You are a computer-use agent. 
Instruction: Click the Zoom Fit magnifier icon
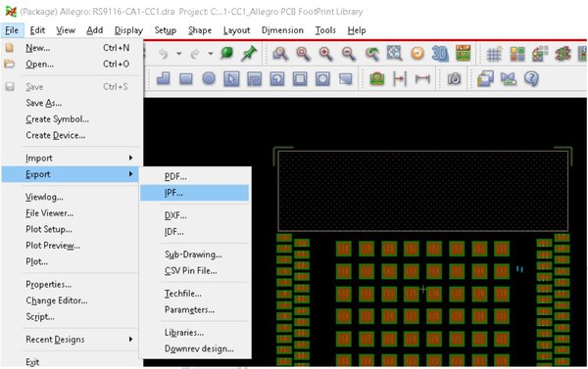click(303, 54)
